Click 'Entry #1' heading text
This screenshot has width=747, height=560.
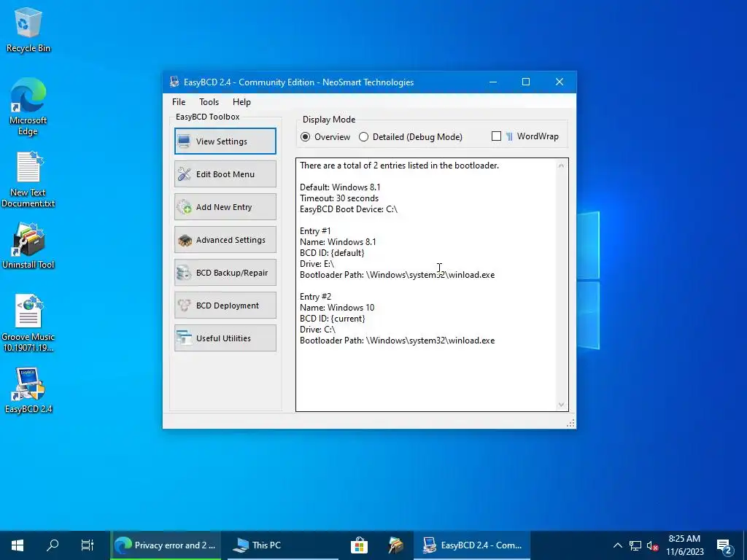pos(315,231)
